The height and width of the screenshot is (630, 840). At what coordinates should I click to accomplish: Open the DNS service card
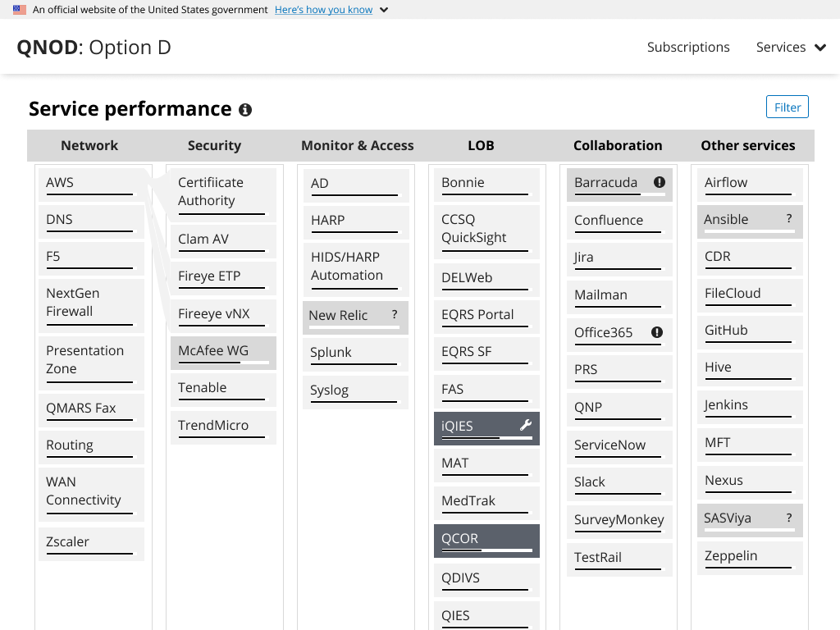[x=91, y=221]
